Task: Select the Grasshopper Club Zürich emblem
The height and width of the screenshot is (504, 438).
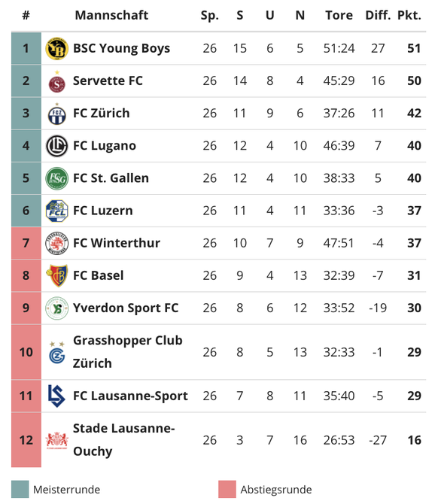Action: click(56, 353)
